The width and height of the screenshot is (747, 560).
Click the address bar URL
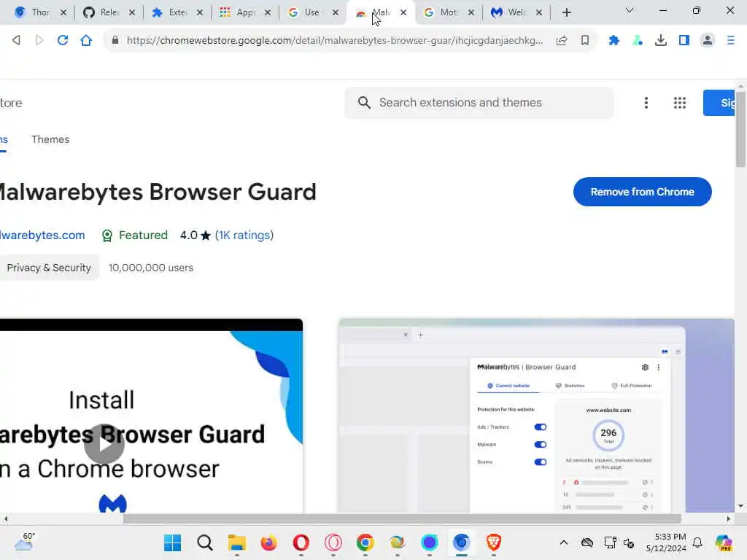pyautogui.click(x=334, y=41)
